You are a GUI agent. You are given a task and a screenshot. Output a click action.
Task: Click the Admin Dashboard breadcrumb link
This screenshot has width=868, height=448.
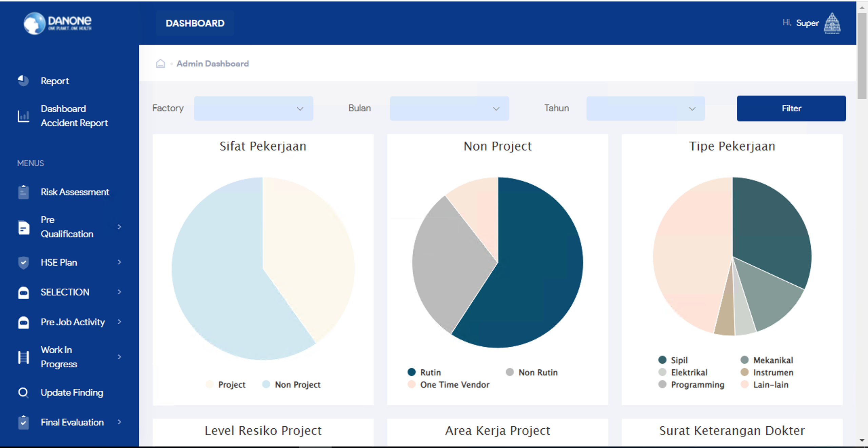[x=213, y=63]
